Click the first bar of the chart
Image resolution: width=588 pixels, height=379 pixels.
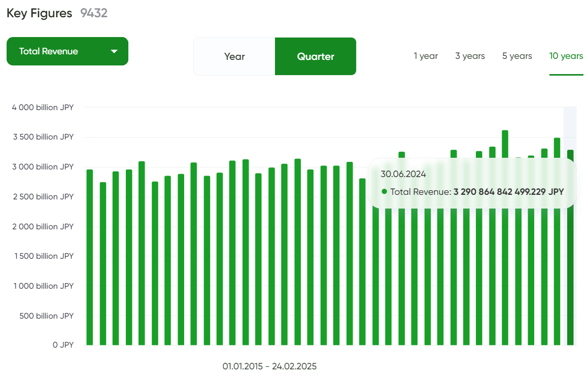click(x=90, y=257)
